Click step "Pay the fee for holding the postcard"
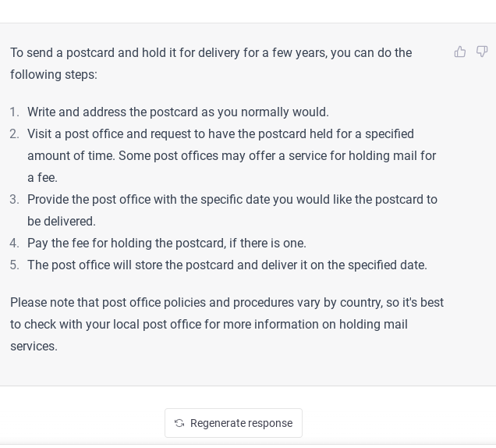Viewport: 496px width, 448px height. 167,244
